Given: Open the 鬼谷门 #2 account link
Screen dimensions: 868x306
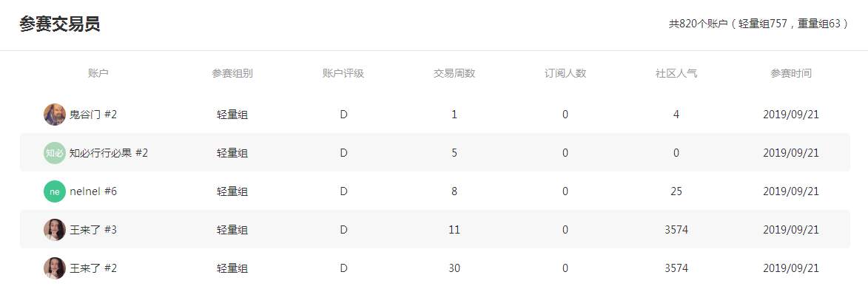Looking at the screenshot, I should [93, 115].
